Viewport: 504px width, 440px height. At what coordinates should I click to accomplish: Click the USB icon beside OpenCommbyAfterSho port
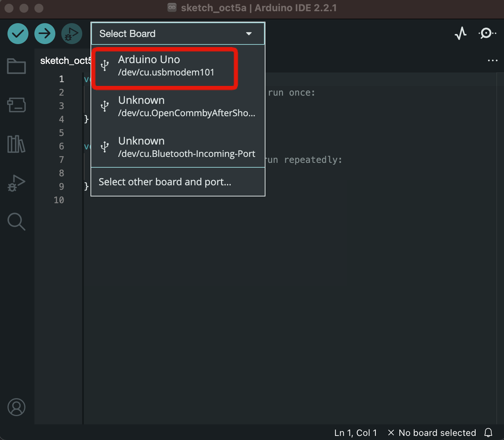click(105, 106)
